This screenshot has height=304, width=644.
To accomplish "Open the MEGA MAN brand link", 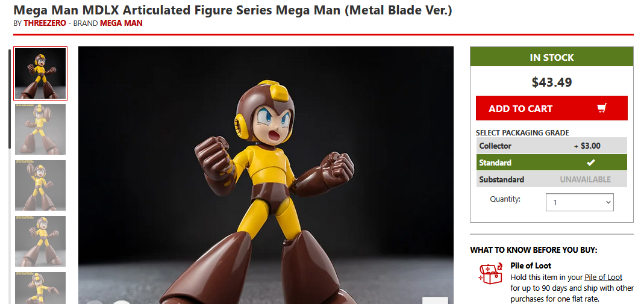I will click(121, 23).
